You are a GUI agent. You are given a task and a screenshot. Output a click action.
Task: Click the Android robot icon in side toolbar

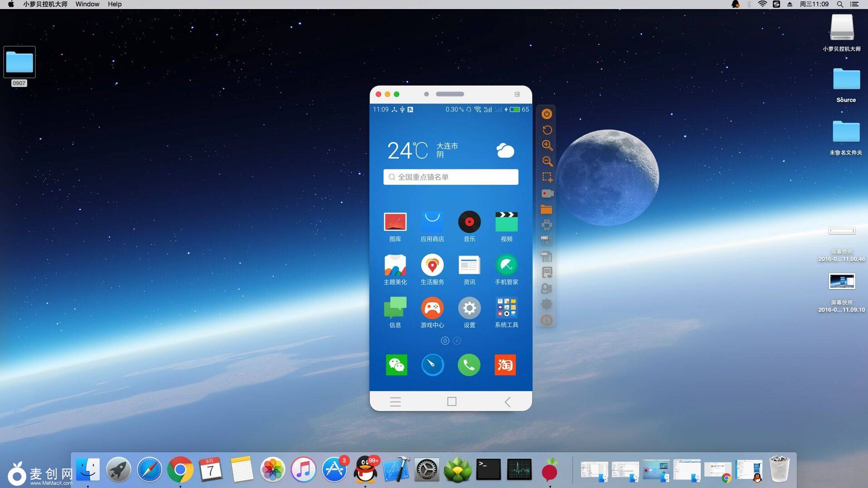click(547, 225)
